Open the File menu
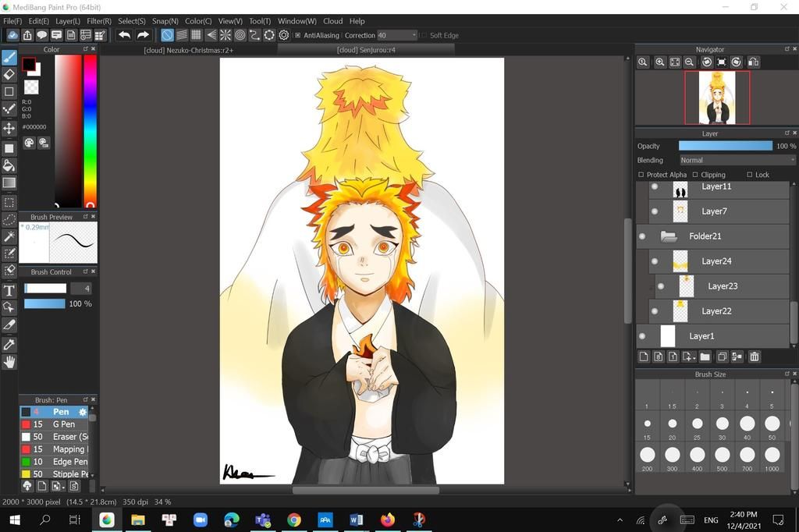This screenshot has height=532, width=799. pos(12,21)
